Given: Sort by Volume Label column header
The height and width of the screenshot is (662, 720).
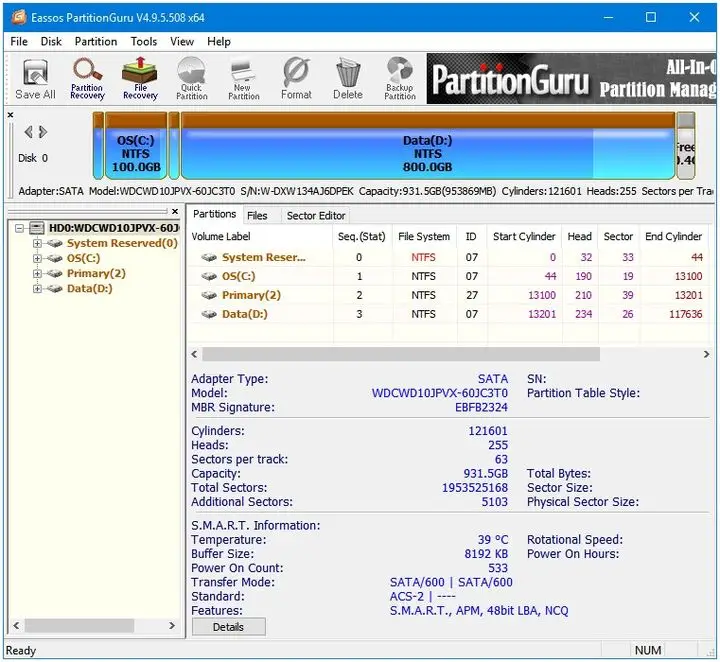Looking at the screenshot, I should pos(260,236).
